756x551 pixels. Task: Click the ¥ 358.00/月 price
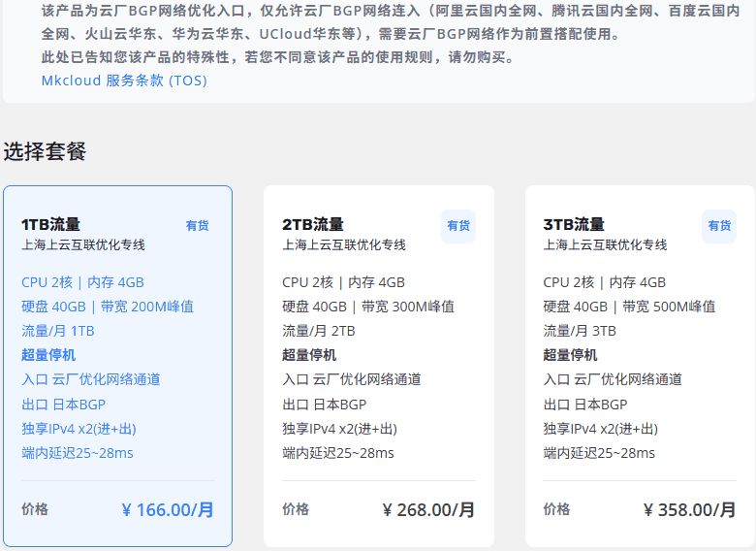click(689, 510)
